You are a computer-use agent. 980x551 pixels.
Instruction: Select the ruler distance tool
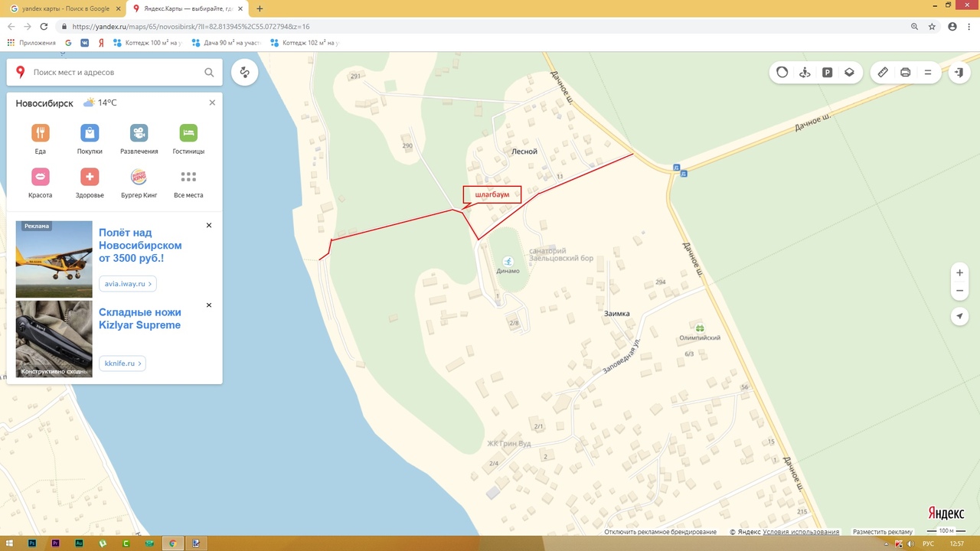(x=883, y=72)
